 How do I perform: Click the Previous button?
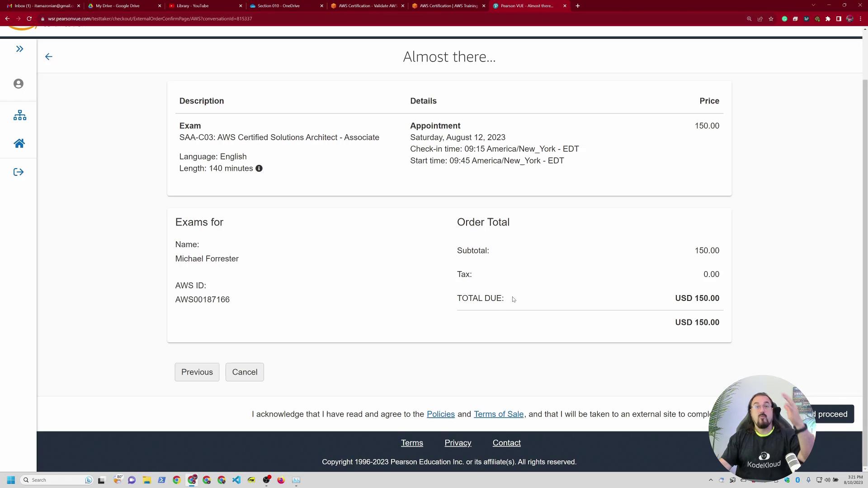pos(197,372)
